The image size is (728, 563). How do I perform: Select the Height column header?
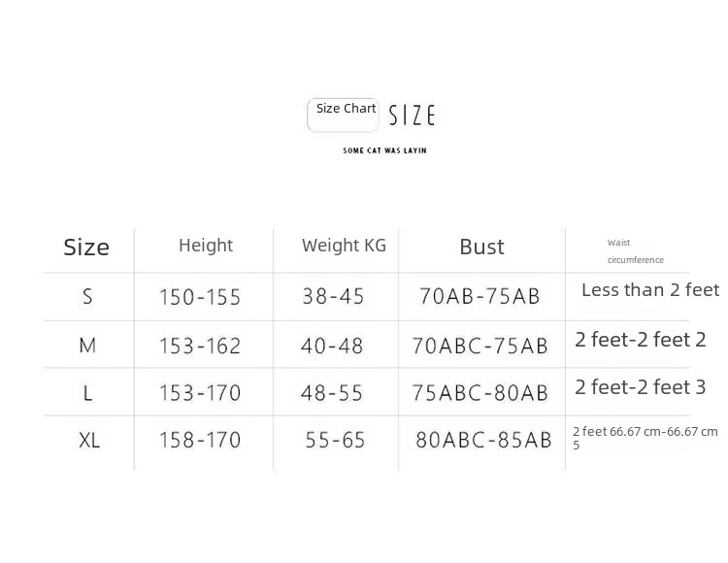tap(206, 246)
